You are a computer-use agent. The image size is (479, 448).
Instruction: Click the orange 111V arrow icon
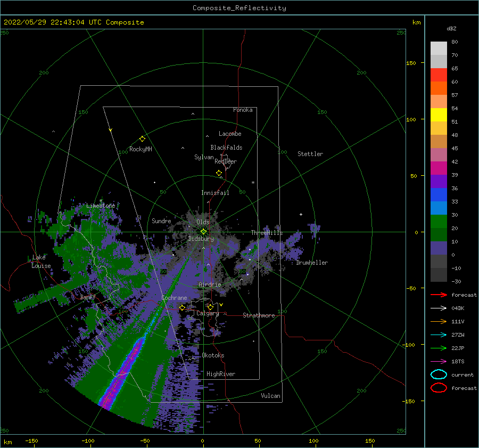(x=439, y=321)
